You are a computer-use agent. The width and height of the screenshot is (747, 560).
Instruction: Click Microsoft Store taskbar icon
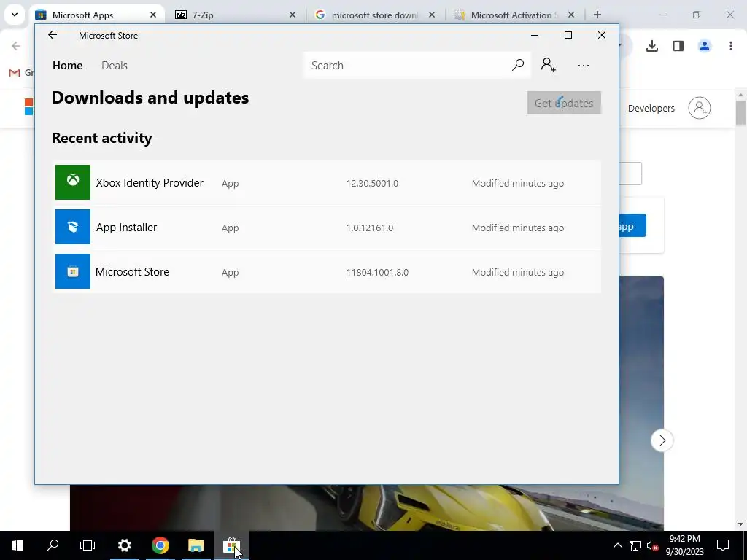[231, 545]
